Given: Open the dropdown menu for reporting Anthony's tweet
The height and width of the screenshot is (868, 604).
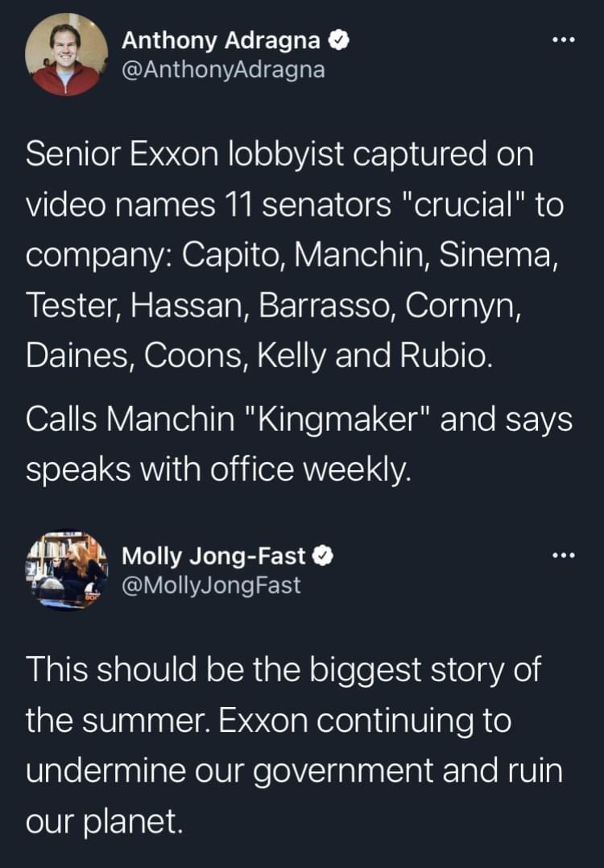Looking at the screenshot, I should tap(564, 38).
